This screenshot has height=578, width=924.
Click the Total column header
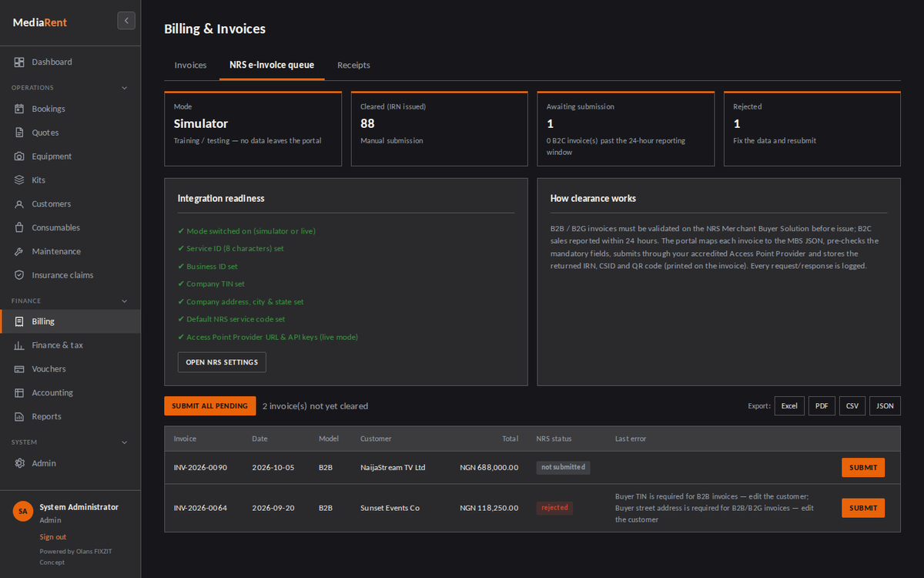(x=511, y=439)
